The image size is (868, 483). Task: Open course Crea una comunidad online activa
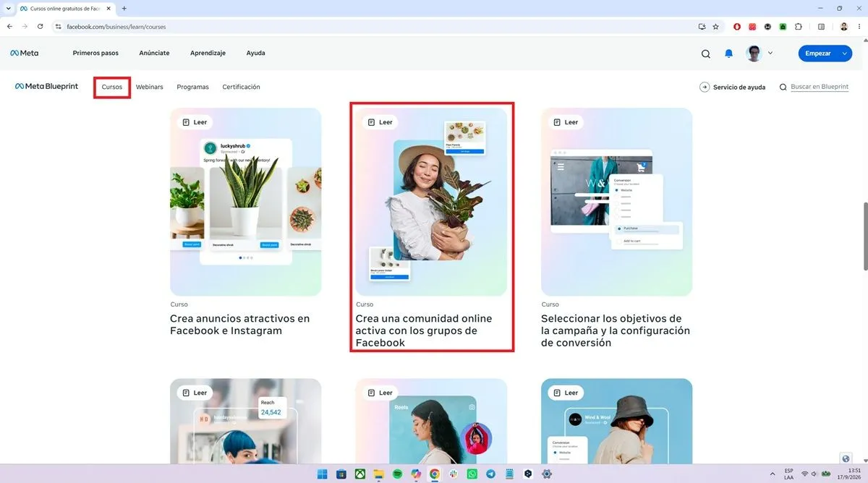[424, 330]
